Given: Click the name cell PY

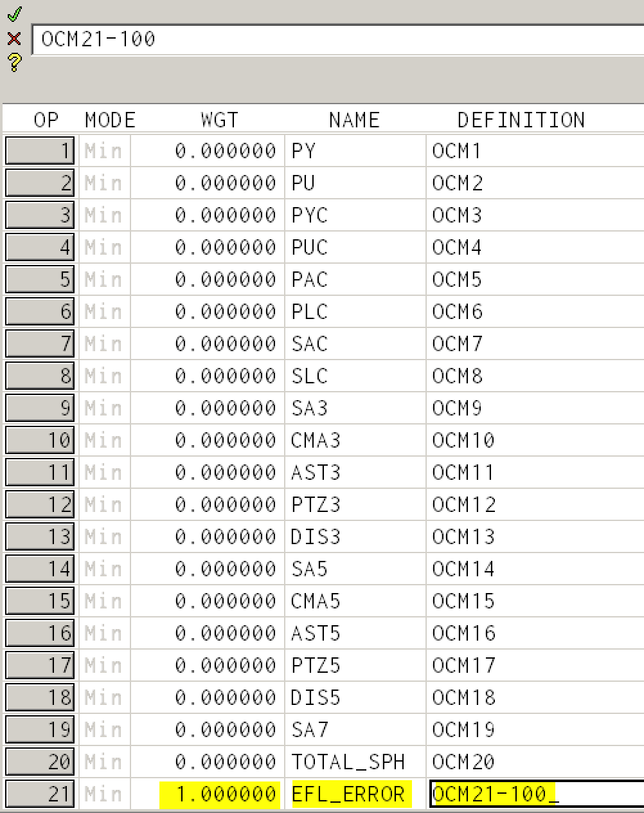Looking at the screenshot, I should pyautogui.click(x=355, y=151).
